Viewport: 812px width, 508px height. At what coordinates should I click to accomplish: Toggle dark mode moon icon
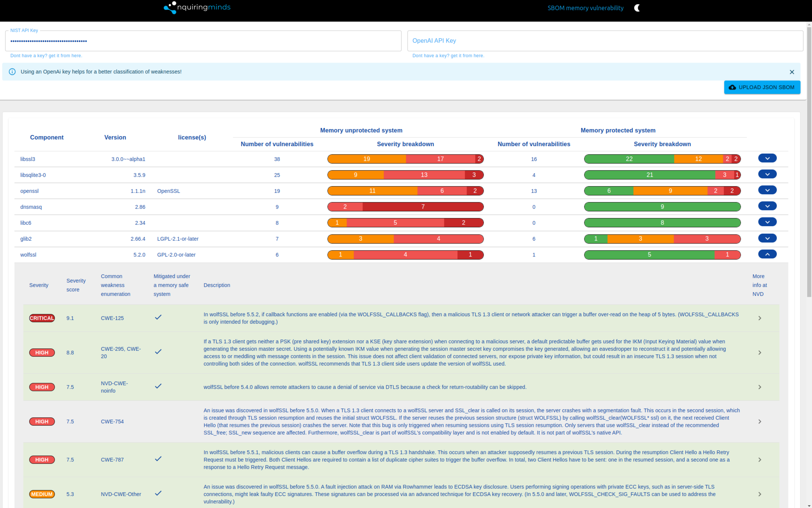(x=637, y=8)
